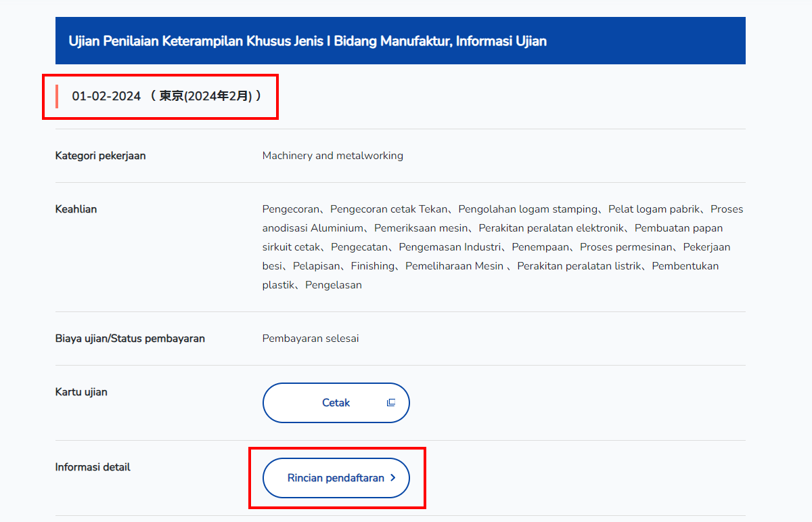Click Pengelasan at the end of skills
812x522 pixels.
(333, 285)
